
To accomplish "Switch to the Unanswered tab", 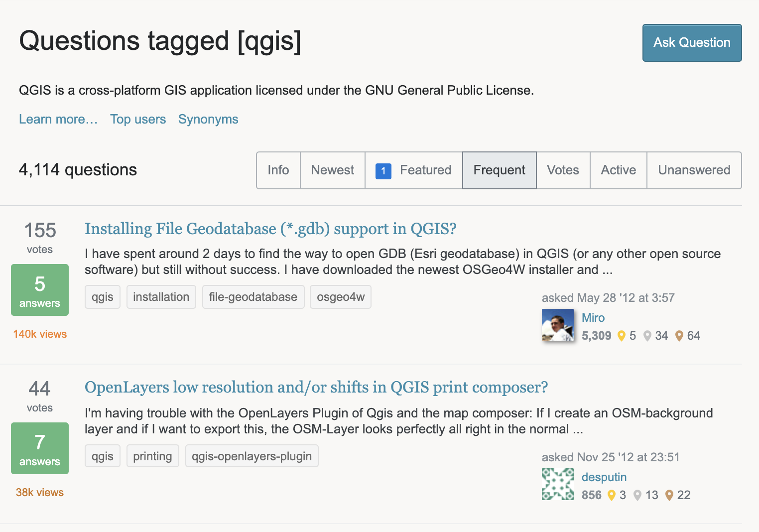I will coord(694,170).
